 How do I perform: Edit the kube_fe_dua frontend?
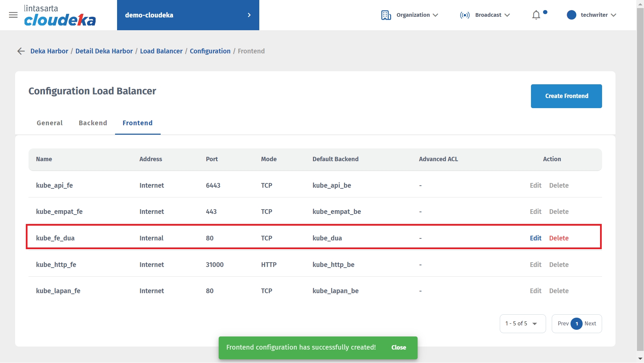pos(535,238)
